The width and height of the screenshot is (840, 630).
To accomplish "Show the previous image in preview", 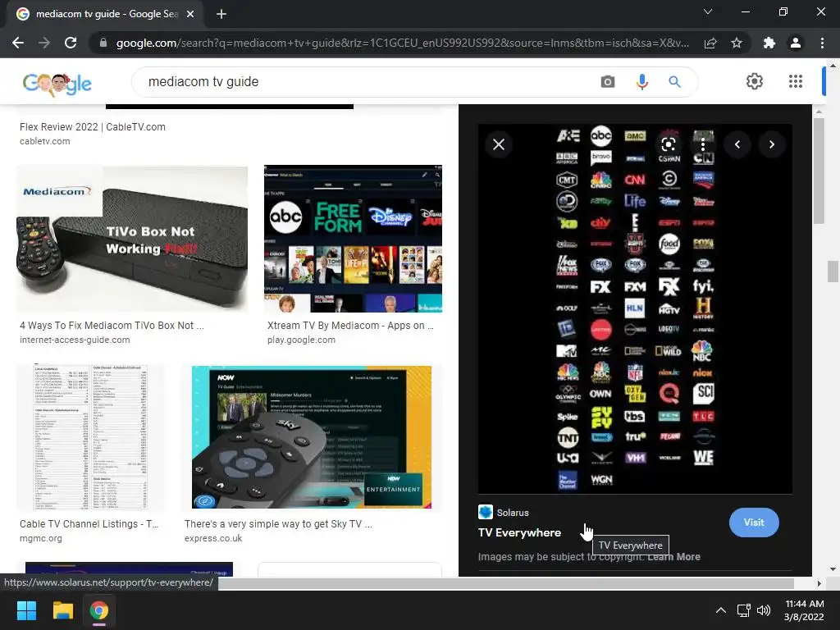I will tap(737, 144).
